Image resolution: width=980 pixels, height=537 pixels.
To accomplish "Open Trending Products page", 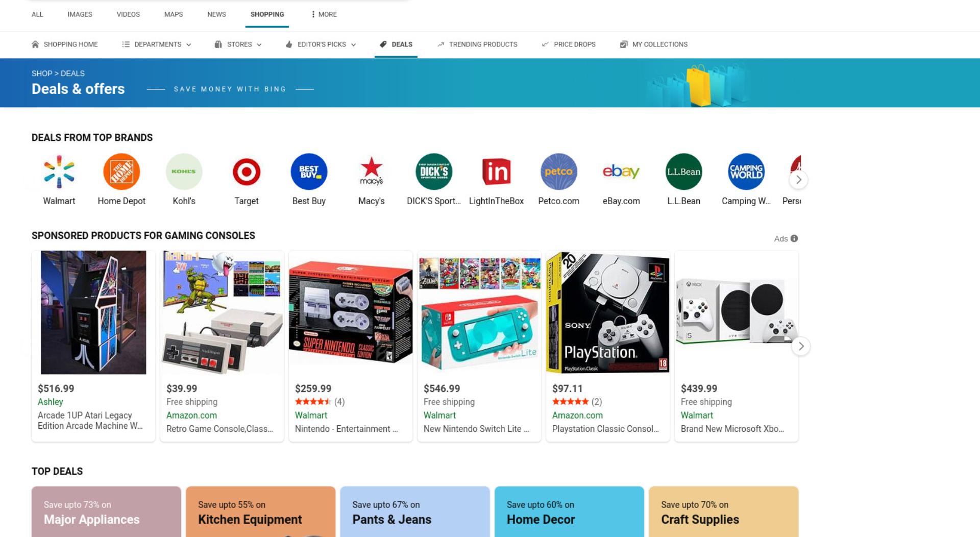I will click(x=477, y=44).
